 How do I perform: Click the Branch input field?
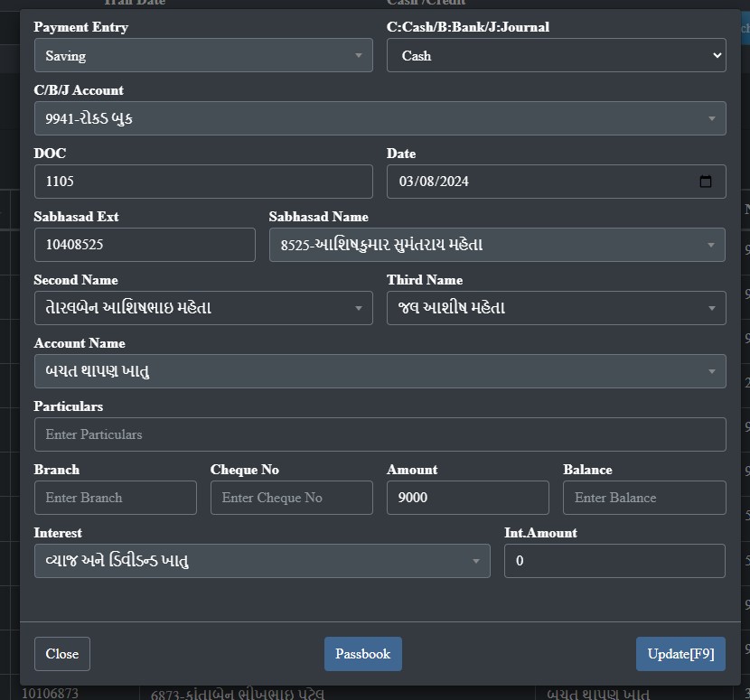[x=115, y=498]
